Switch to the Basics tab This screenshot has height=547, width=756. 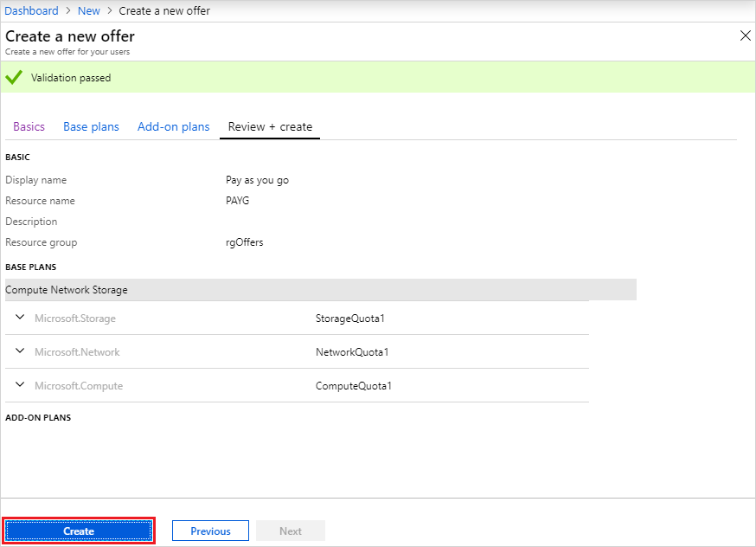tap(29, 126)
